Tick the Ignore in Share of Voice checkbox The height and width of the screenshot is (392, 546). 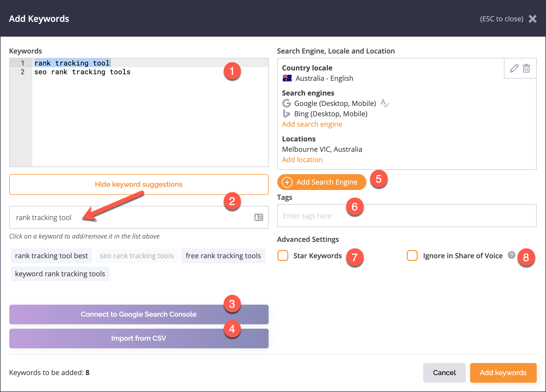click(x=412, y=256)
